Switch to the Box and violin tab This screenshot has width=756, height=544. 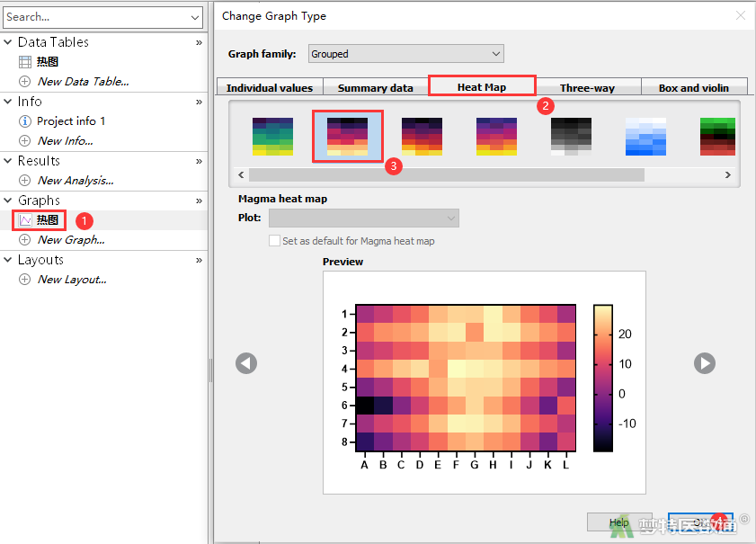[x=694, y=88]
